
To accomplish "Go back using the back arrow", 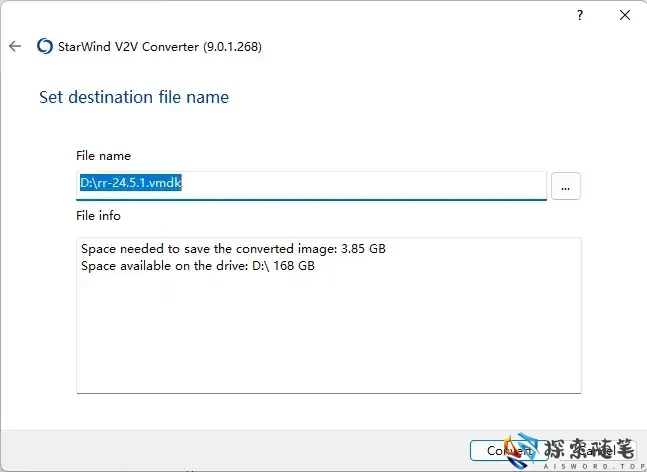I will (x=15, y=46).
